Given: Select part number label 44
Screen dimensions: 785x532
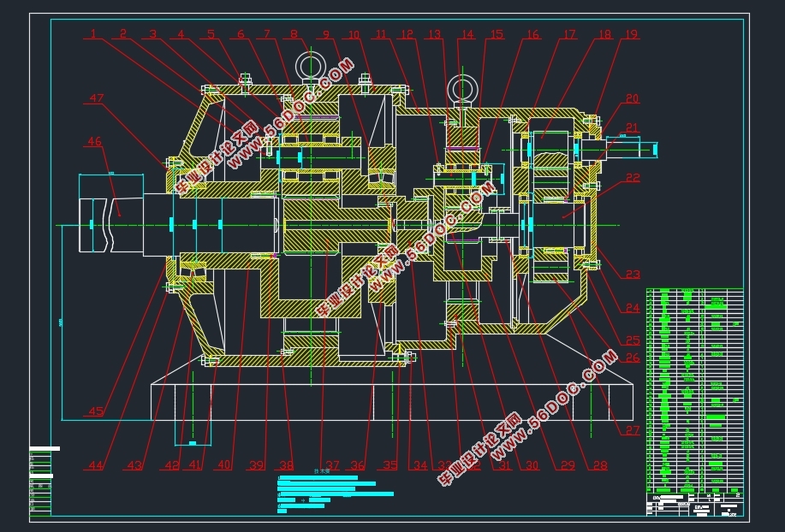Looking at the screenshot, I should pyautogui.click(x=94, y=465).
